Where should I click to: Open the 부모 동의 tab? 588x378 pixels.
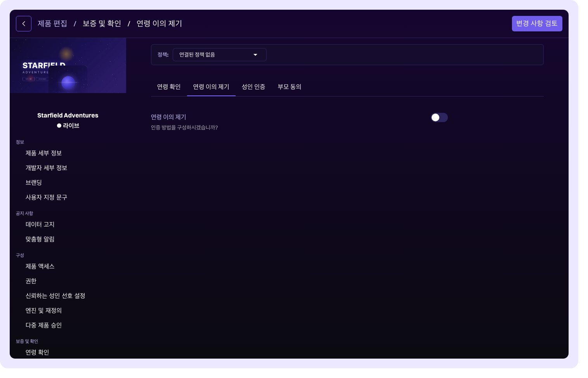click(x=290, y=87)
